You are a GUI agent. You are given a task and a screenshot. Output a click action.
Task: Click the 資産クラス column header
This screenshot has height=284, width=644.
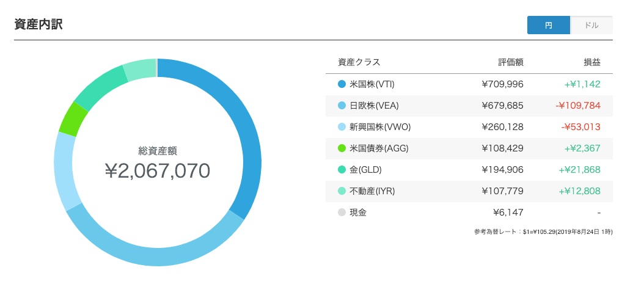click(x=359, y=62)
